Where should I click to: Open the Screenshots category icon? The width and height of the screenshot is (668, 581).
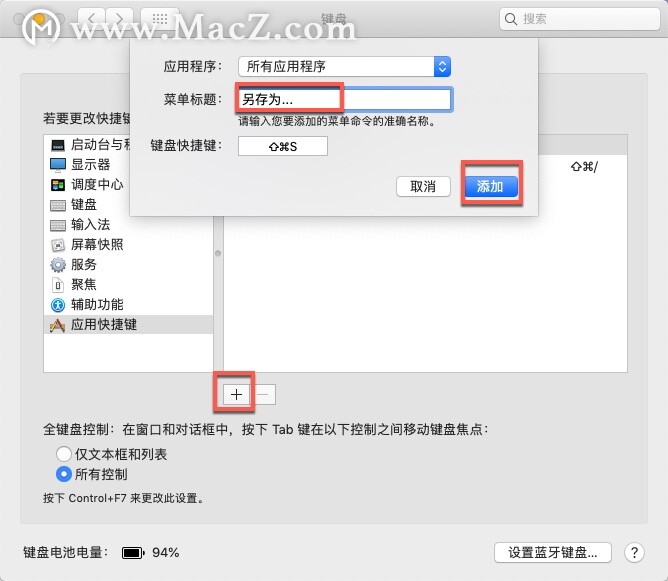(58, 245)
